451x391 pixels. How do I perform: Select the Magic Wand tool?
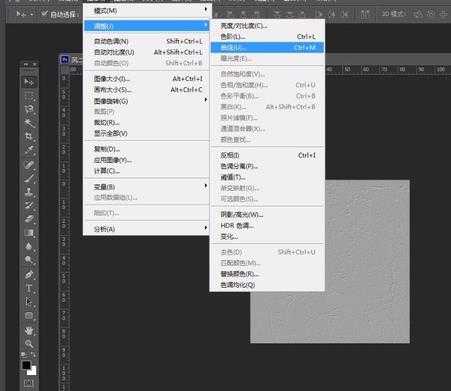tap(29, 123)
